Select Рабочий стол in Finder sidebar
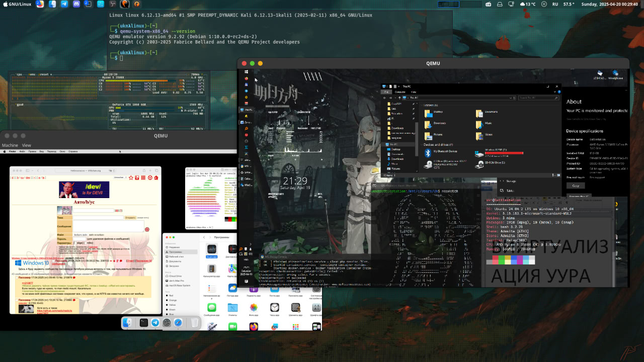The height and width of the screenshot is (362, 644). [176, 256]
